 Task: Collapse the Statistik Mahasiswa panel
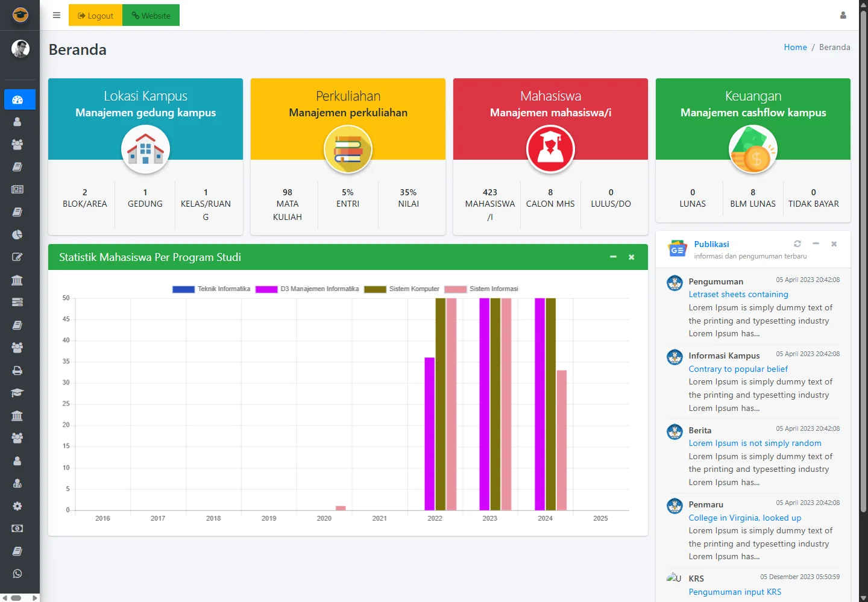[613, 257]
